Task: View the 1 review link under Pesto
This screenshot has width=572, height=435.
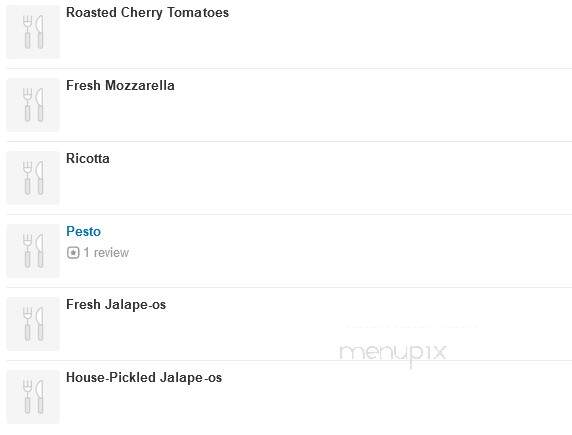Action: [x=106, y=253]
